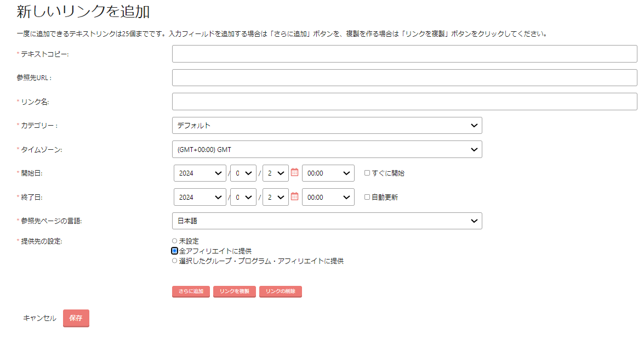Open the タイムゾーン dropdown
644x338 pixels.
pos(327,149)
